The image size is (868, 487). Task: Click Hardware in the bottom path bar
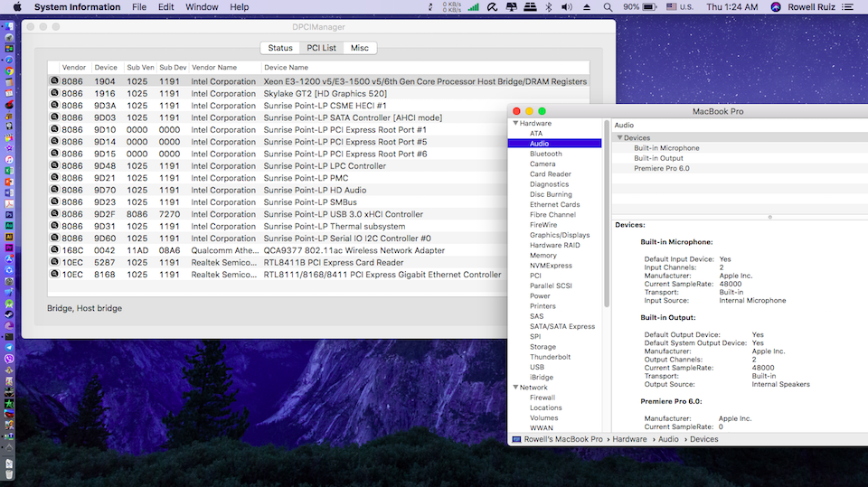coord(629,439)
